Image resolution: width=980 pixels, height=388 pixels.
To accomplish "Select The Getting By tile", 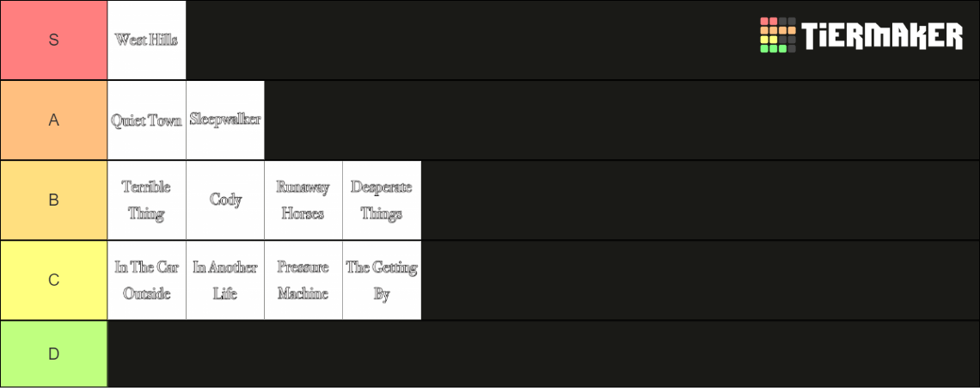I will 381,280.
